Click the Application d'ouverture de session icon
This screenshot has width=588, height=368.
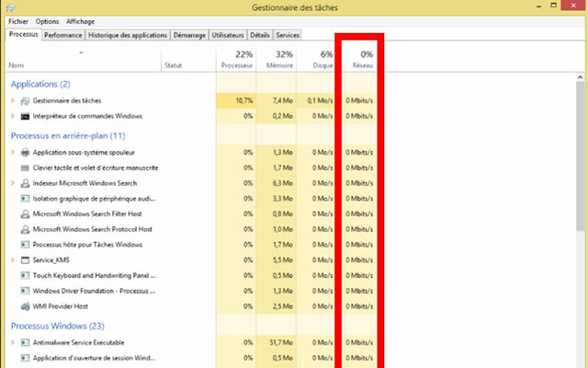[25, 358]
